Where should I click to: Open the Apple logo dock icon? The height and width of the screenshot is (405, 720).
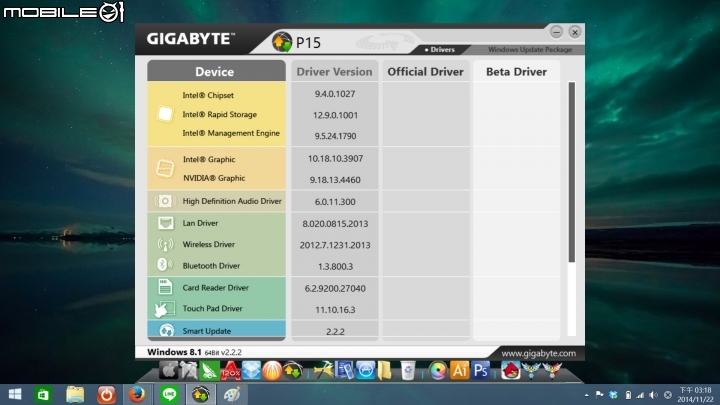point(169,370)
